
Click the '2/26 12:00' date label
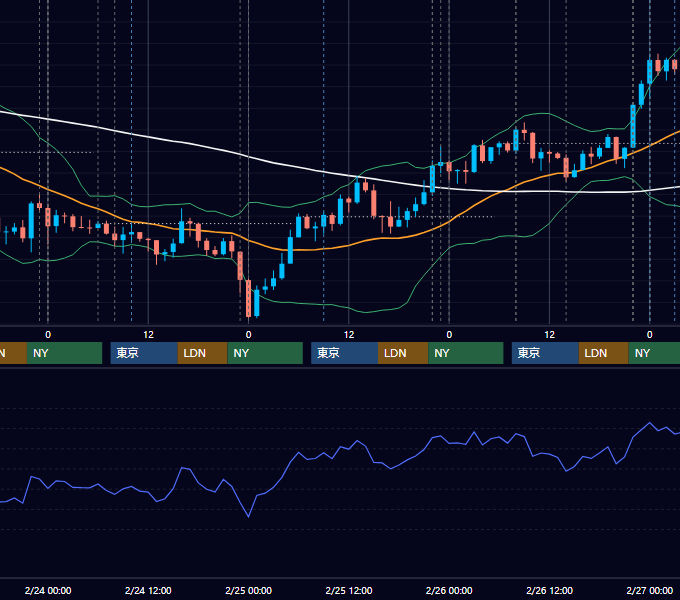pos(549,590)
